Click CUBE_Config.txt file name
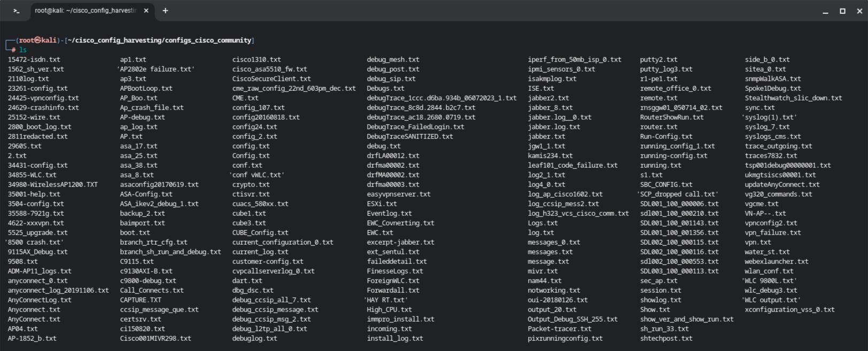 [260, 233]
